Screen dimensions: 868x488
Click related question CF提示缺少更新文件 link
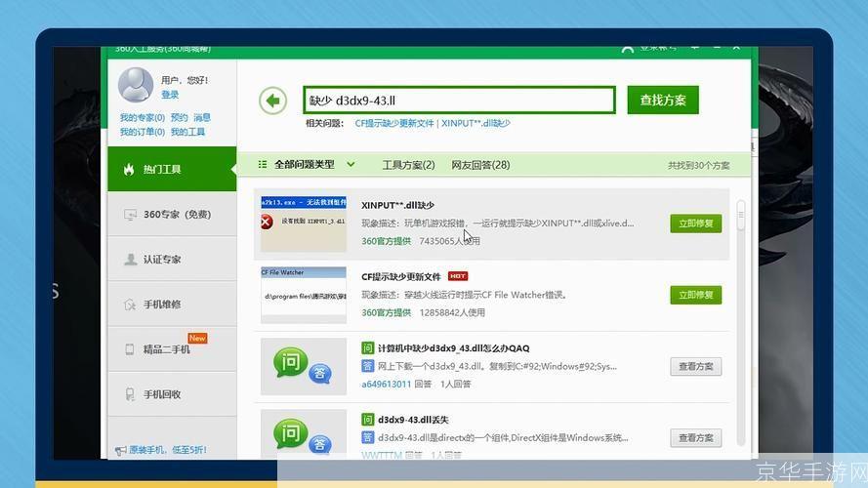click(394, 123)
